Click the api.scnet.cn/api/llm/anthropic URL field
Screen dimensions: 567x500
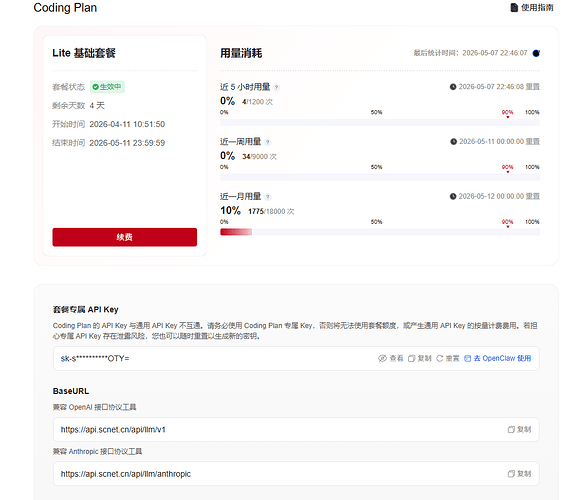[x=296, y=474]
